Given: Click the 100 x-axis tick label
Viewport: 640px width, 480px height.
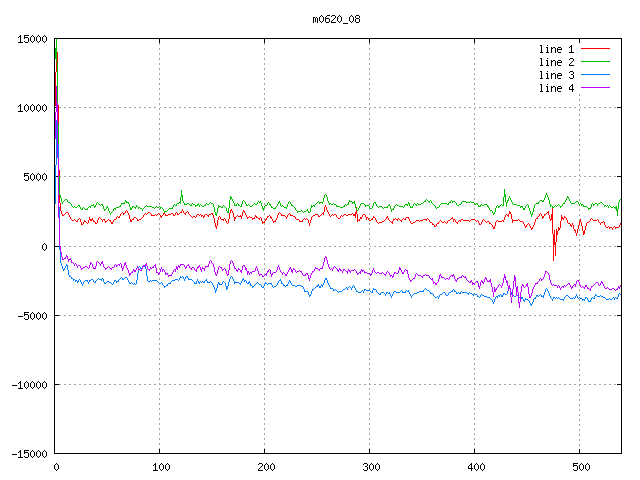Looking at the screenshot, I should coord(160,467).
